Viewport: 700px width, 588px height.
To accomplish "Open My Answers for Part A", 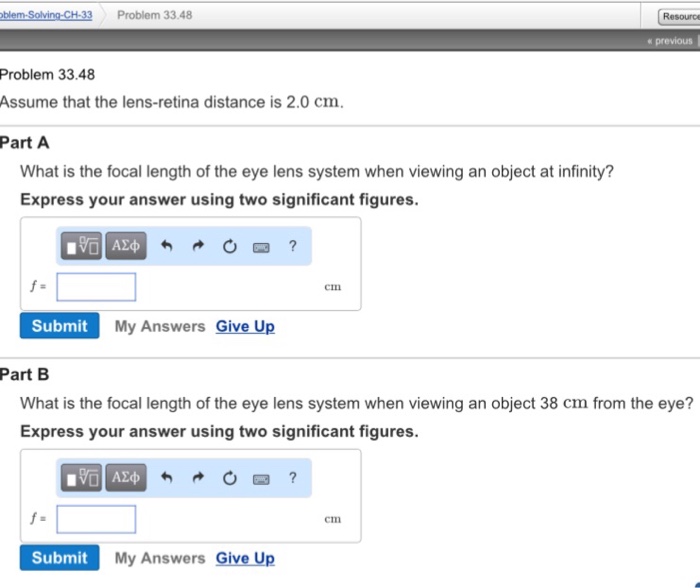I will point(160,327).
